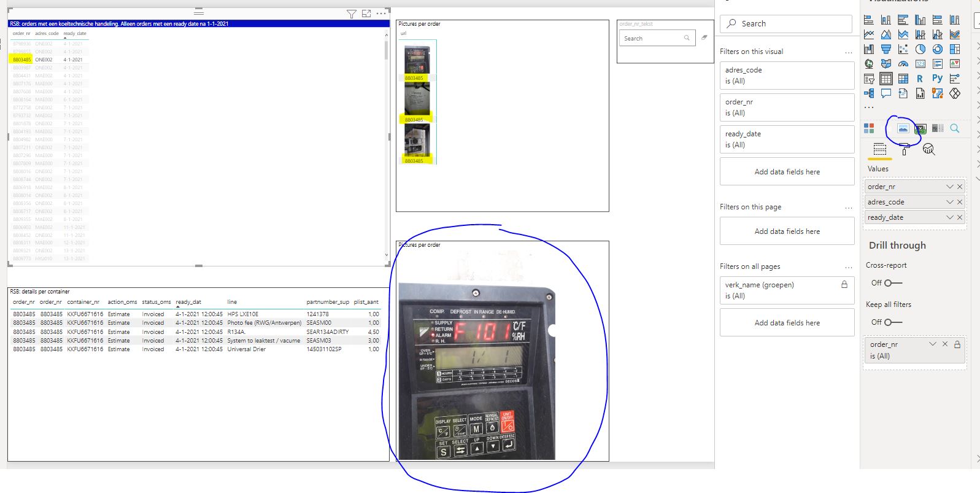Image resolution: width=980 pixels, height=493 pixels.
Task: Open the Analytics magnifier tab
Action: click(928, 149)
